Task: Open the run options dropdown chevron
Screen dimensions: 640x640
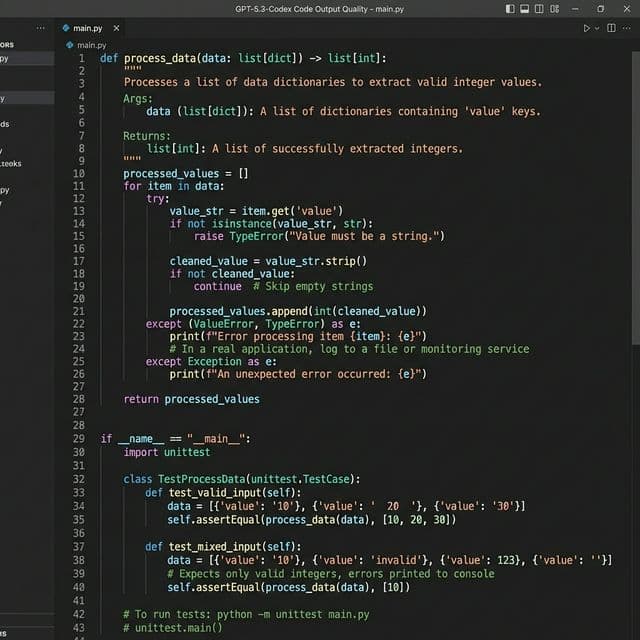Action: click(x=597, y=28)
